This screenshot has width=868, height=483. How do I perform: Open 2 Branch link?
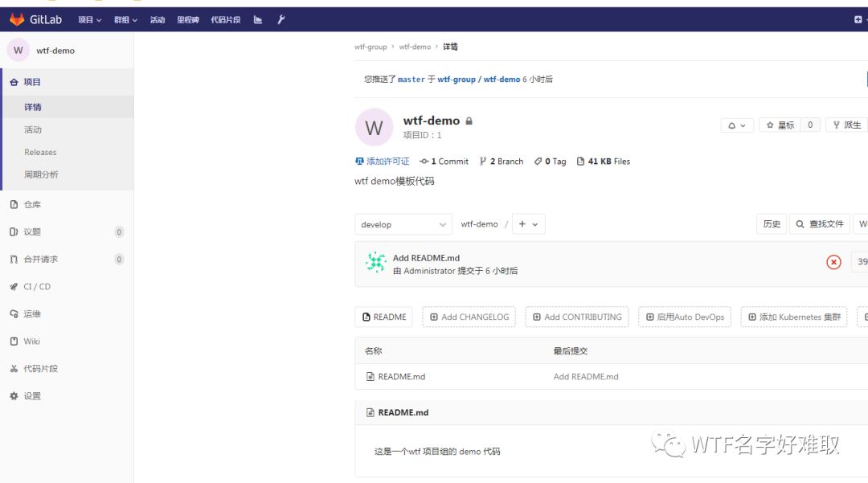[501, 162]
